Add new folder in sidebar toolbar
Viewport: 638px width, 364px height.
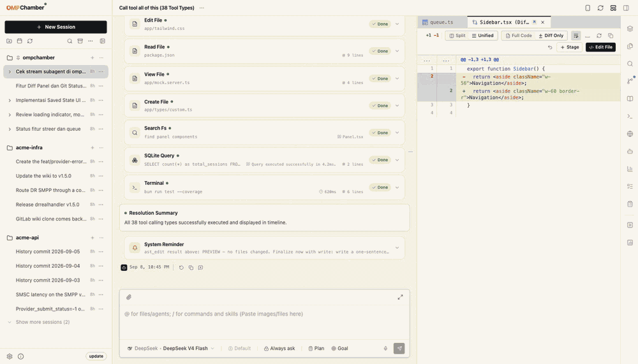10,41
